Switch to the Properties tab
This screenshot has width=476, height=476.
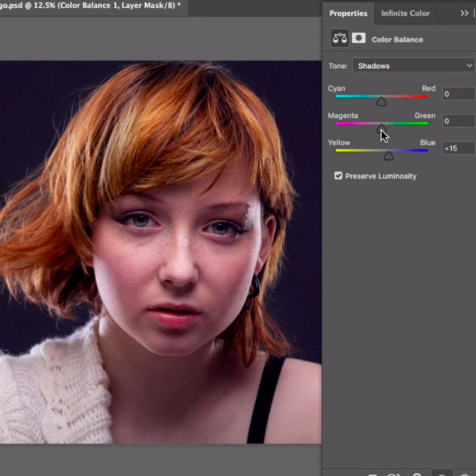pyautogui.click(x=348, y=13)
